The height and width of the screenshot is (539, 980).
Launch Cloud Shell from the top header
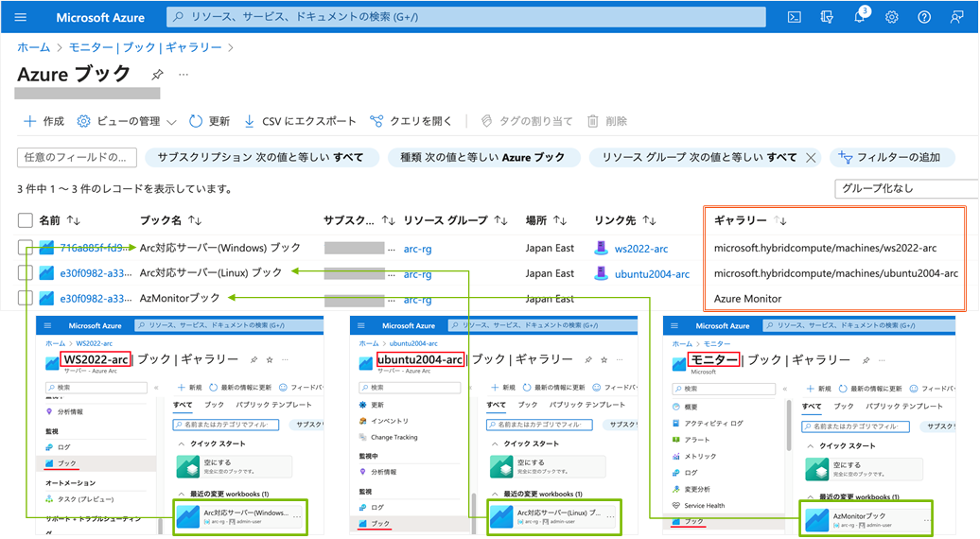pyautogui.click(x=795, y=17)
